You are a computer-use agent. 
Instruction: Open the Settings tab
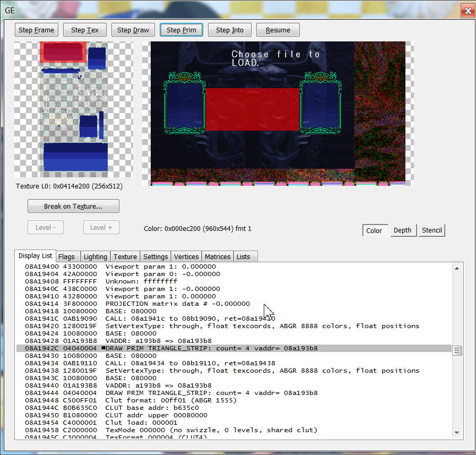click(155, 256)
